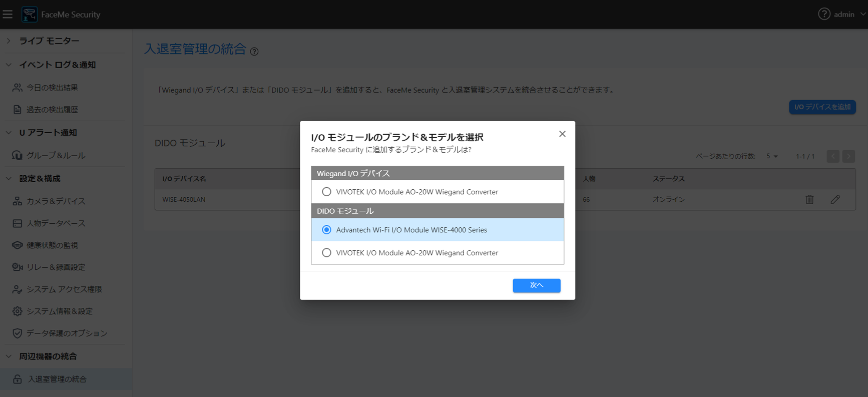The image size is (868, 397).
Task: Click the データ保護のオプション shield icon
Action: point(18,333)
